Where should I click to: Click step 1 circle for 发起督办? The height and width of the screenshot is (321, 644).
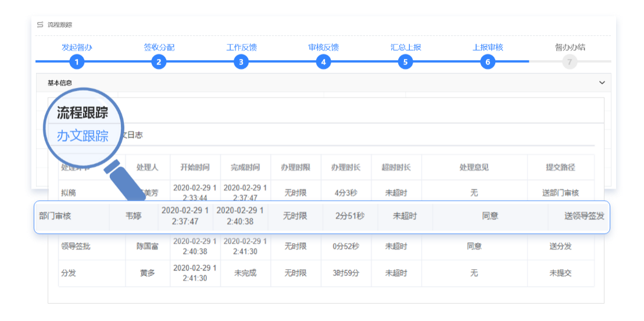(77, 62)
